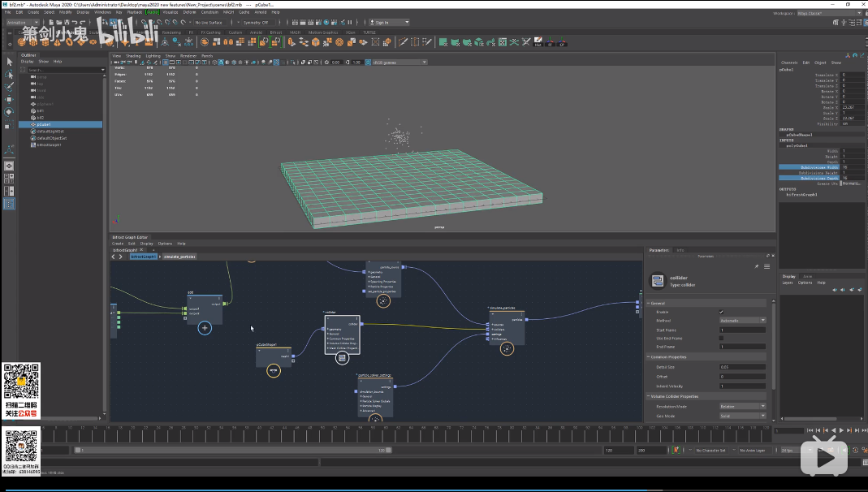This screenshot has height=492, width=868.
Task: Open the Resolution Mode dropdown showing Relative
Action: click(x=742, y=406)
